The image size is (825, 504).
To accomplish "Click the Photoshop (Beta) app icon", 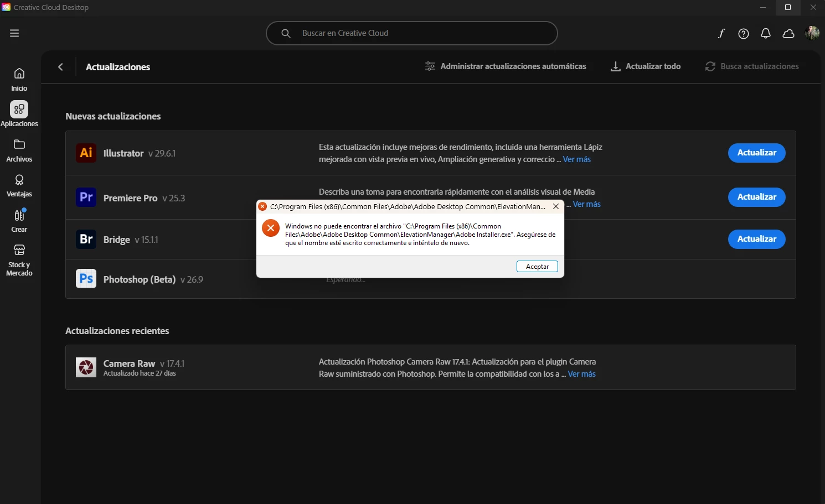I will (x=86, y=278).
